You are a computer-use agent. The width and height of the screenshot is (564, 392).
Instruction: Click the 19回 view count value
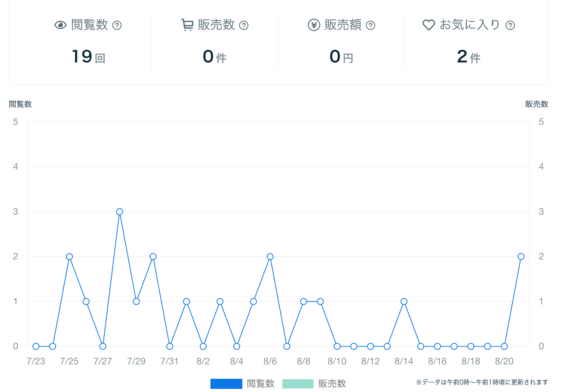89,57
